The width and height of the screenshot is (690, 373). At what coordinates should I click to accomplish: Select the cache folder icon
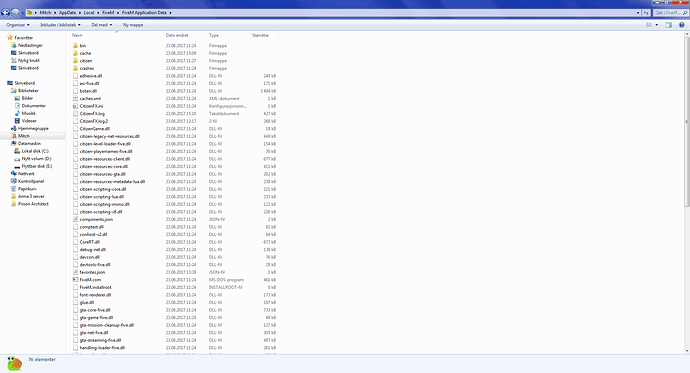pos(75,53)
